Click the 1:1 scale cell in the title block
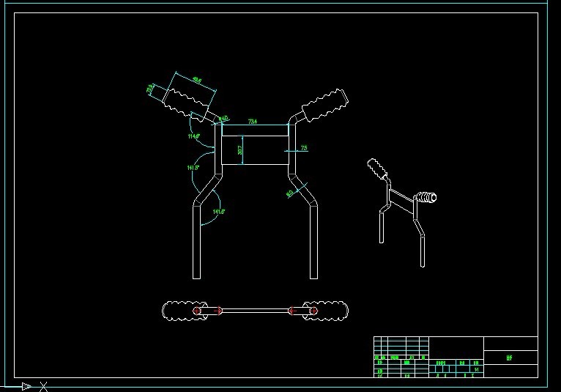 coord(476,369)
